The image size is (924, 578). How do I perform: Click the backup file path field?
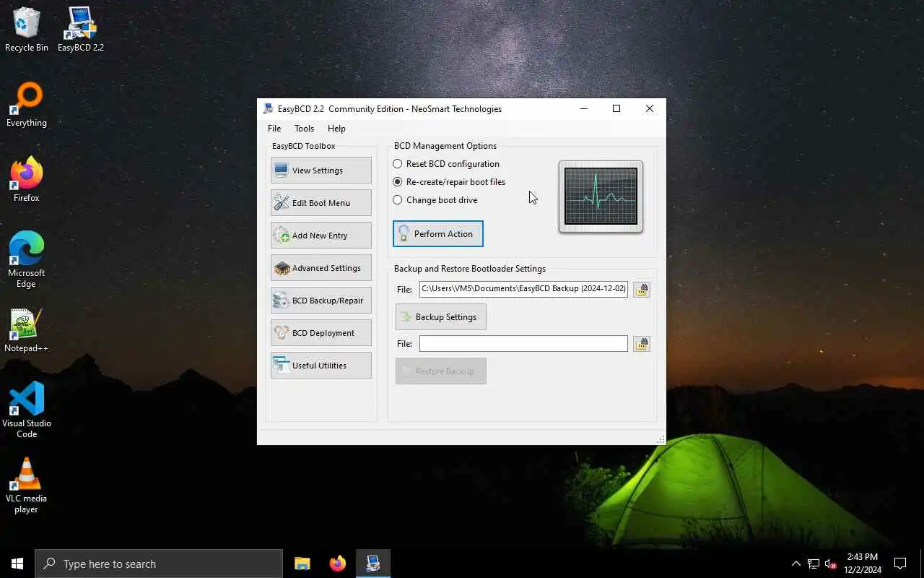click(x=523, y=288)
